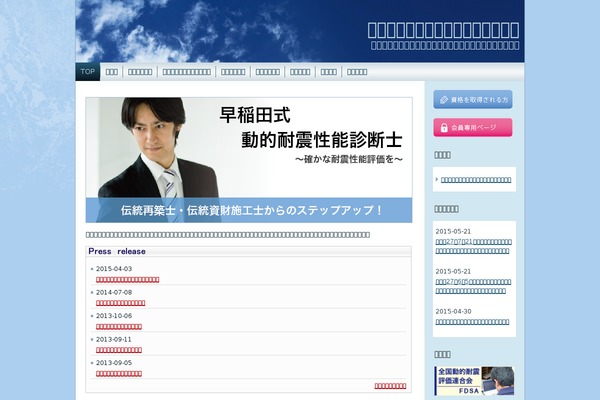Click the 早稲田式 動的耐震性能診断士 banner image

point(249,160)
